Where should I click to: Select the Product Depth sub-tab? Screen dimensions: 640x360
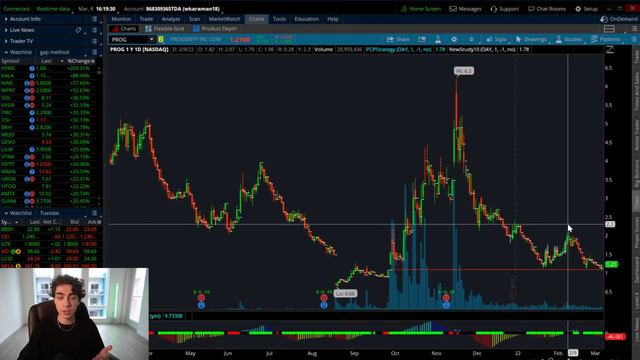tap(216, 29)
